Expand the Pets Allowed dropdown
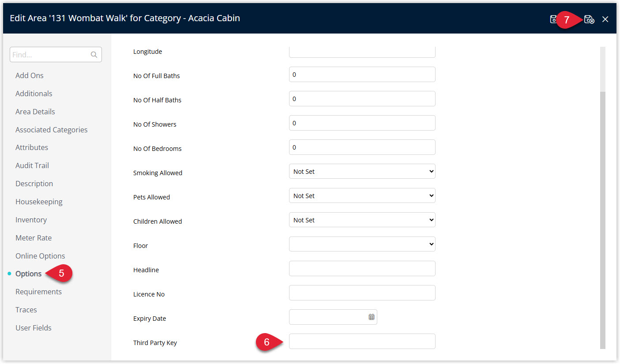Screen dimensions: 620x364 [x=362, y=195]
